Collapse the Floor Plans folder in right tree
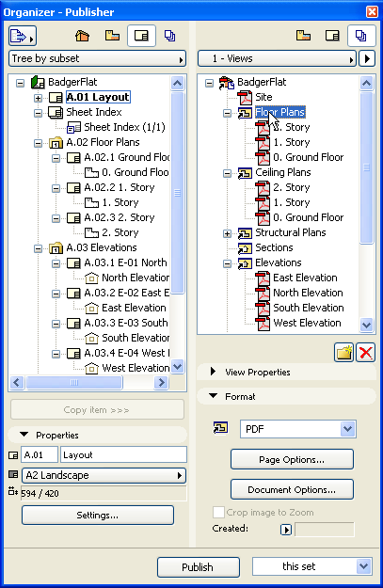Screen dimensions: 383x588 [227, 113]
